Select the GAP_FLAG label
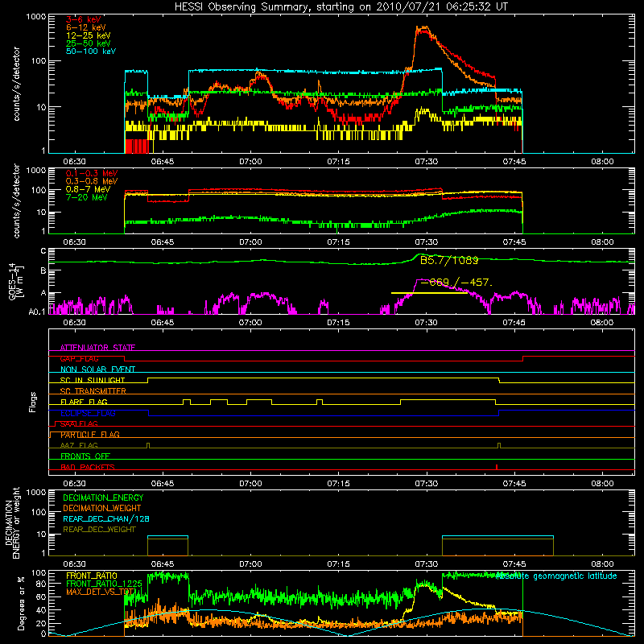The width and height of the screenshot is (644, 644). 79,358
